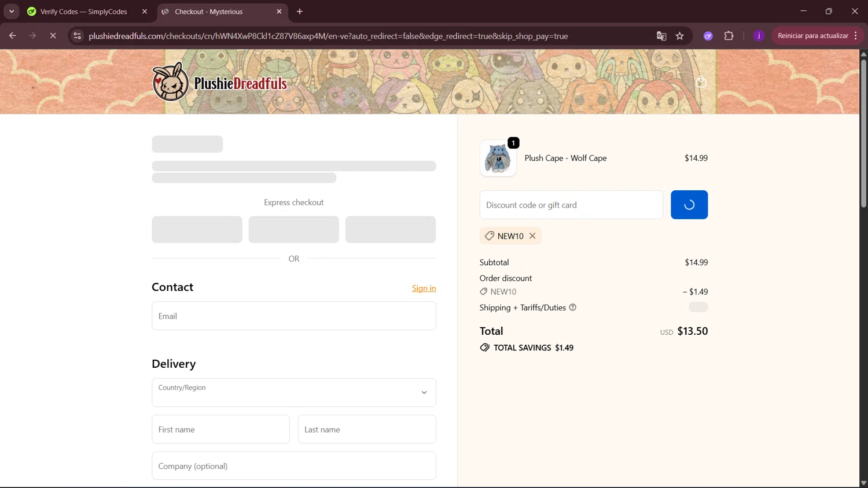Open Chrome three-dot menu
Screen dimensions: 868x488
pos(855,36)
